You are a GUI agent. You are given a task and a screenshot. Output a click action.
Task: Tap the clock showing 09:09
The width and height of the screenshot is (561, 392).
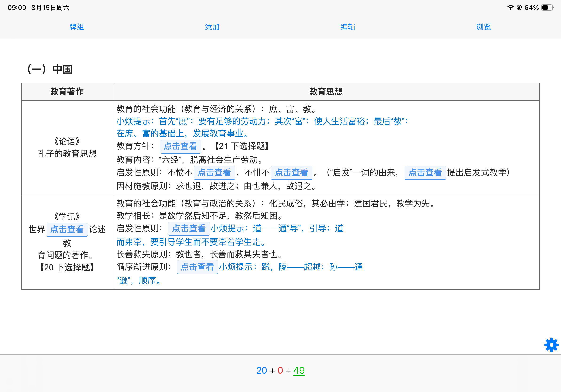(x=17, y=8)
